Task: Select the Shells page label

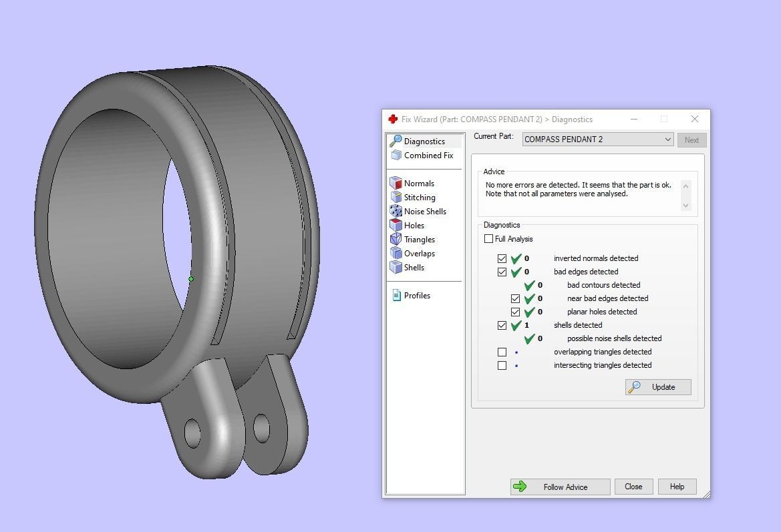Action: pos(414,267)
